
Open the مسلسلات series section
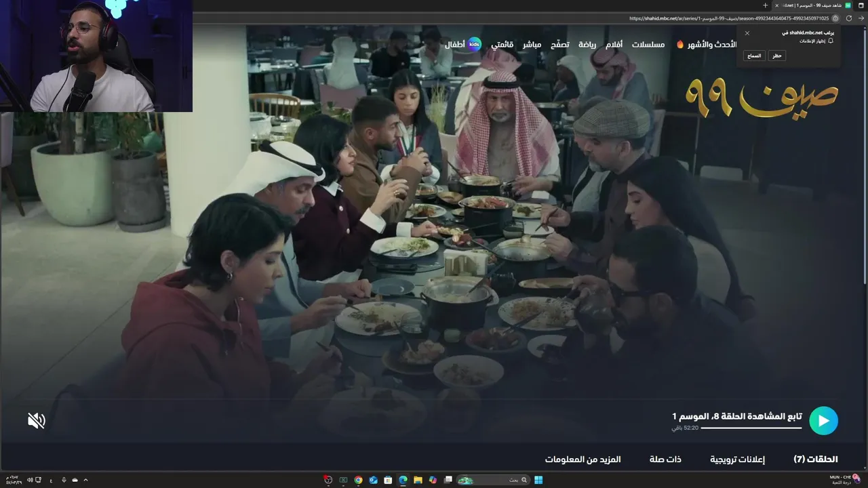tap(648, 44)
